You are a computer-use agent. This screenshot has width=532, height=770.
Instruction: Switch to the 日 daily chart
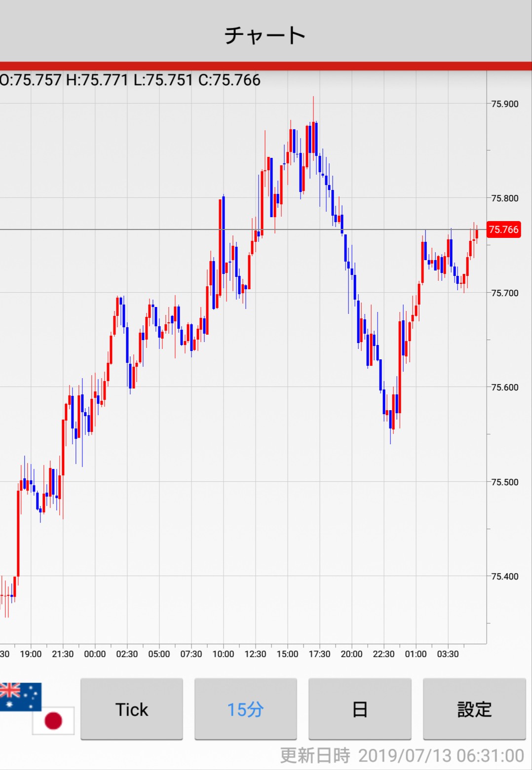coord(360,709)
